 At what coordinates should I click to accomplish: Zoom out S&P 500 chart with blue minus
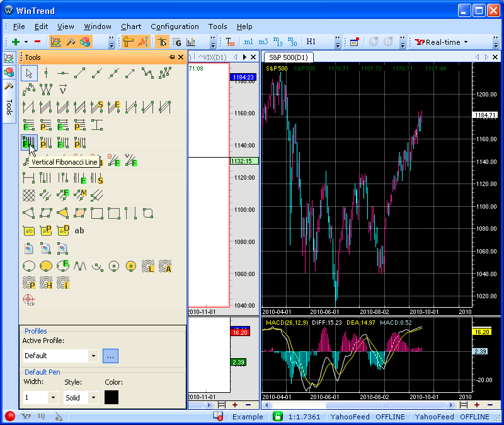pos(490,405)
